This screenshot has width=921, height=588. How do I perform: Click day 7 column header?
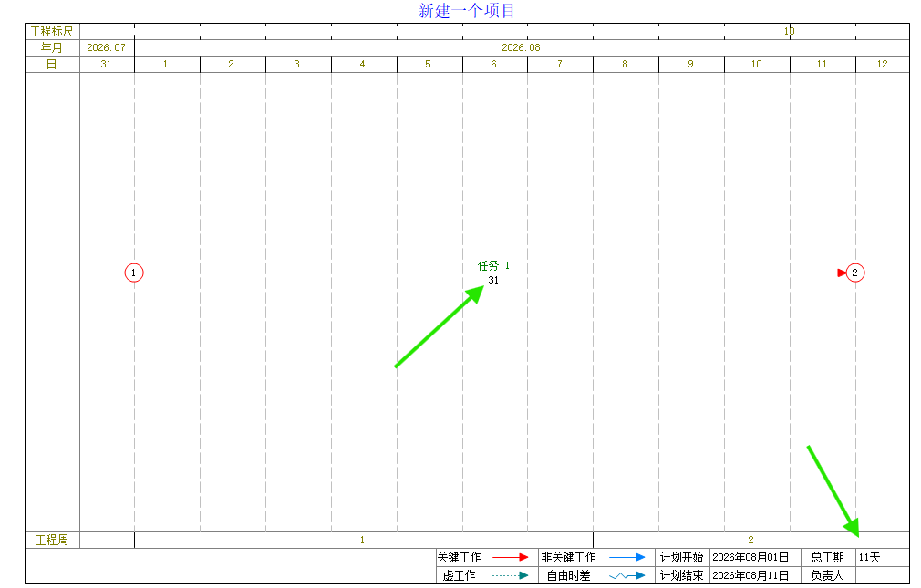[560, 64]
